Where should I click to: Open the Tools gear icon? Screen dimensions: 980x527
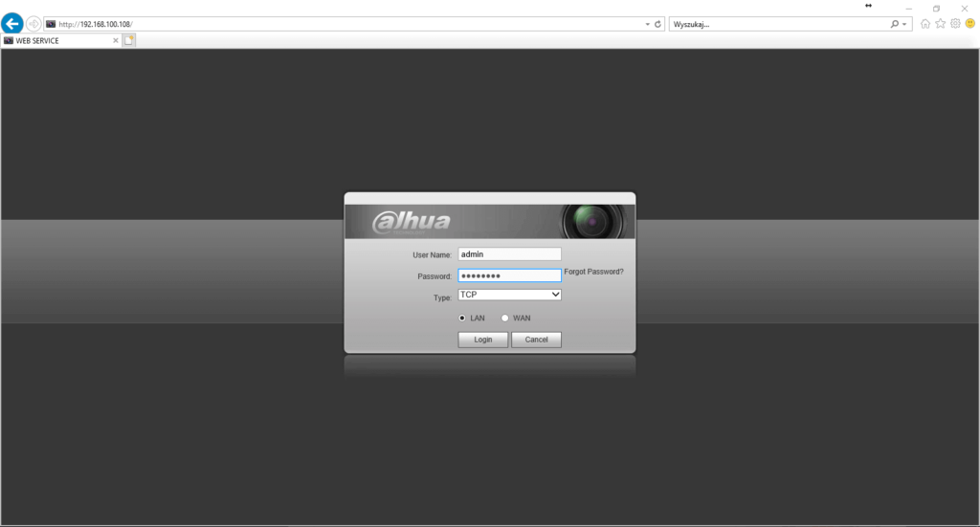955,24
